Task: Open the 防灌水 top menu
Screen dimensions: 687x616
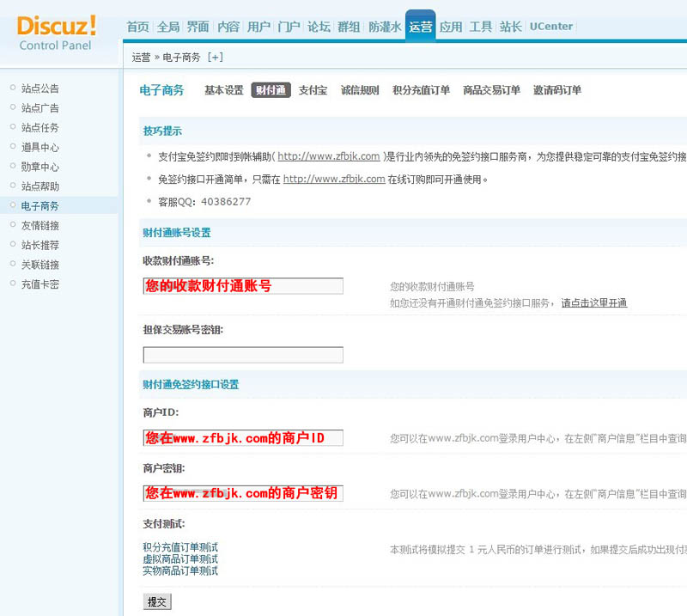Action: point(385,27)
